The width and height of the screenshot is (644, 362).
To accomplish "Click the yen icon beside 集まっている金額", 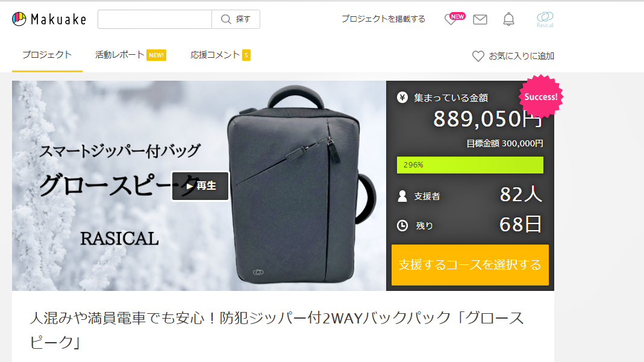I will [x=402, y=98].
